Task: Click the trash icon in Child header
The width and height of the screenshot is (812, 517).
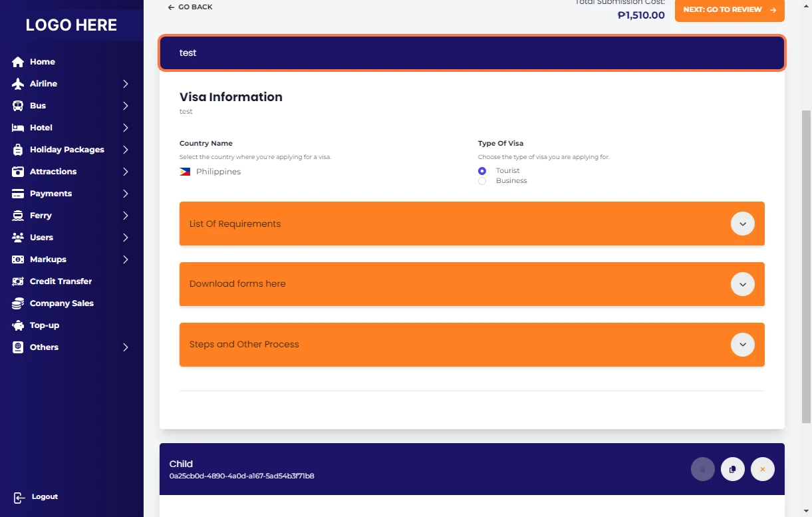Action: [702, 469]
